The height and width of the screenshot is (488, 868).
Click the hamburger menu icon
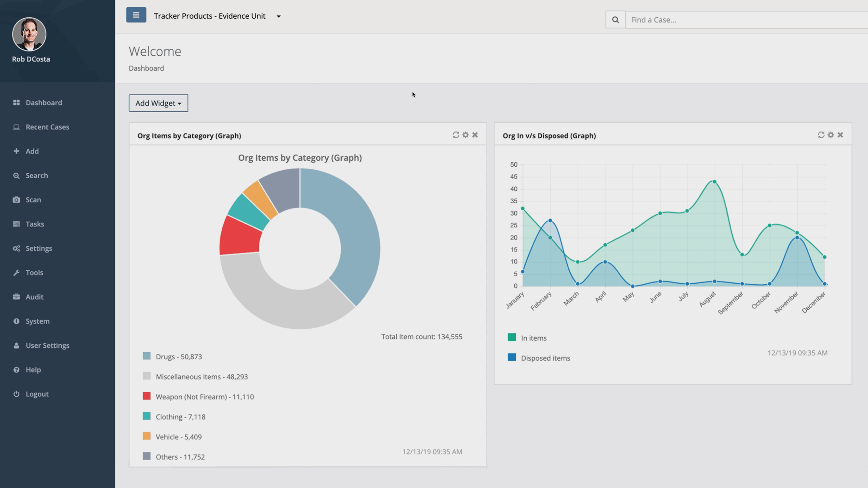click(136, 15)
